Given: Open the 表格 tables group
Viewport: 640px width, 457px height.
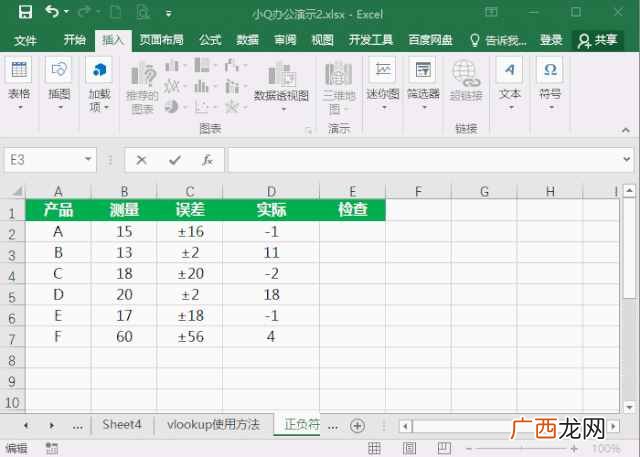Looking at the screenshot, I should coord(19,85).
